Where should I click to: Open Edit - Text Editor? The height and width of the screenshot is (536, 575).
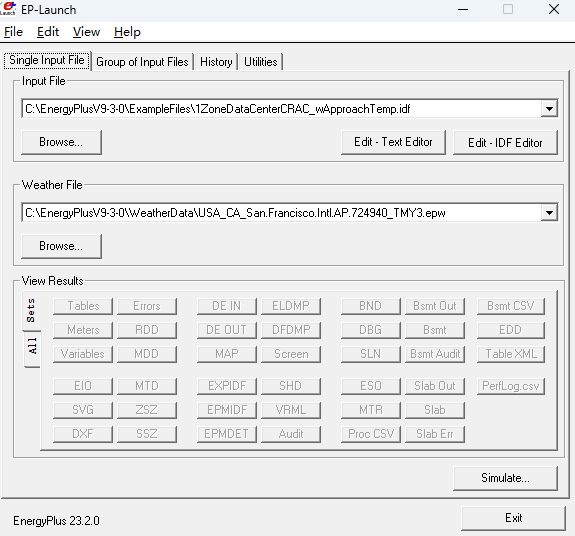393,142
